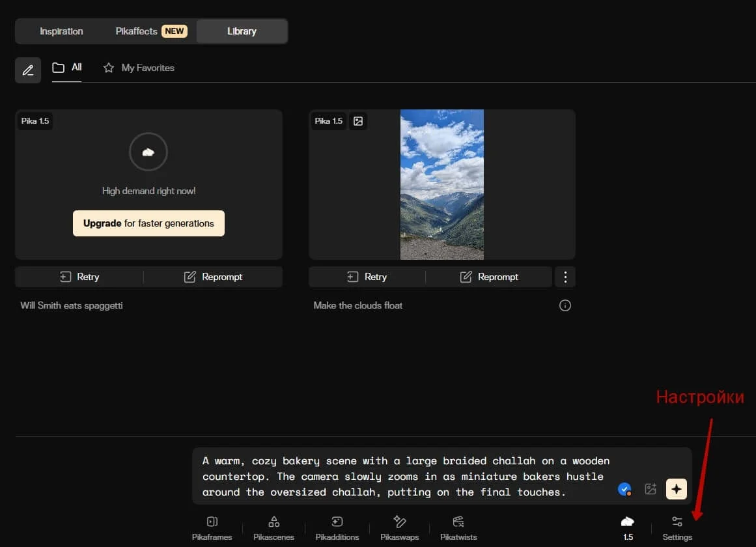Click the pencil edit icon near All
The image size is (756, 547).
[28, 70]
